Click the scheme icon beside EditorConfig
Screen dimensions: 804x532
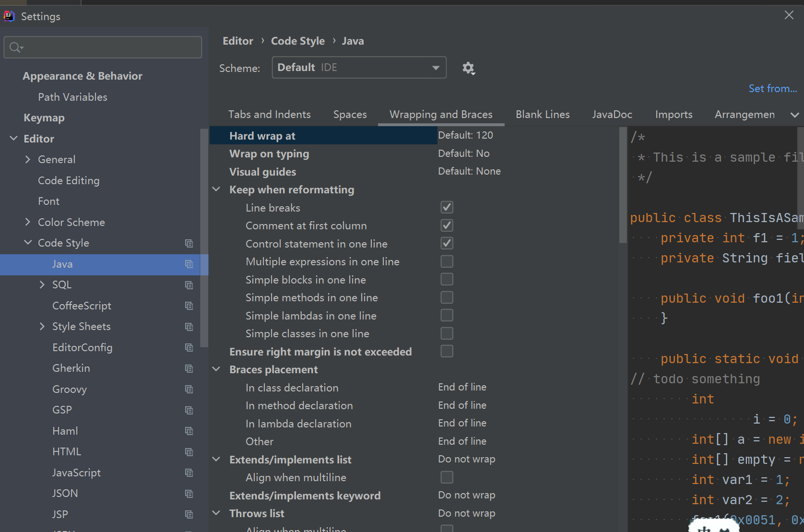tap(189, 348)
